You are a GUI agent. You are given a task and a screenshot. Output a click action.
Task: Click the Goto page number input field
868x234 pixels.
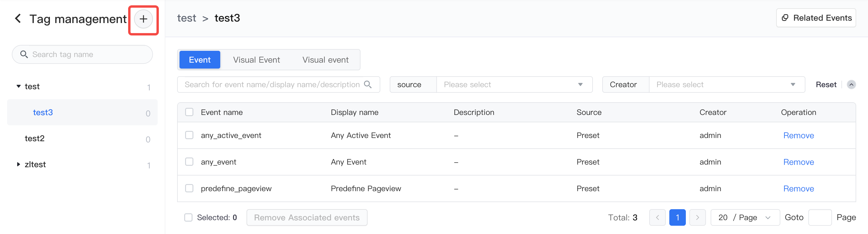(820, 217)
